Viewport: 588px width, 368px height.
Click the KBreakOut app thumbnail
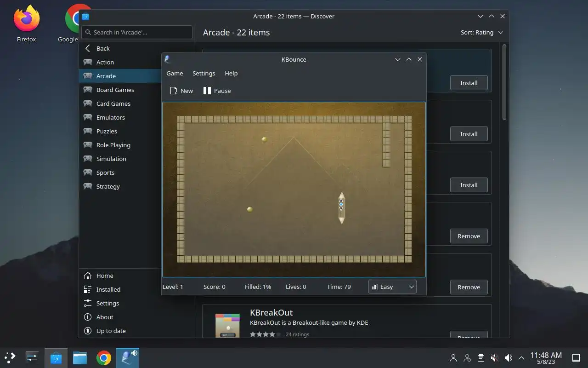(227, 325)
